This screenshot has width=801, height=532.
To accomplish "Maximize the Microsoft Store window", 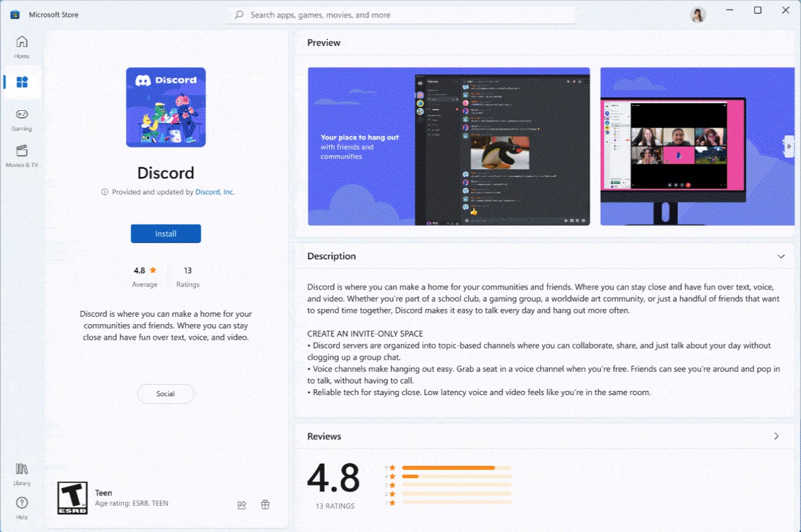I will click(x=757, y=10).
